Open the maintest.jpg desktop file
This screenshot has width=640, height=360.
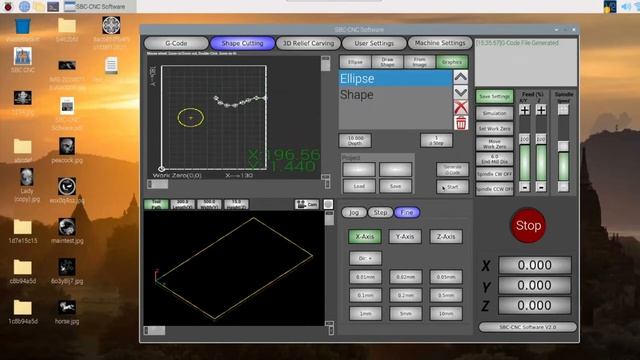coord(67,231)
